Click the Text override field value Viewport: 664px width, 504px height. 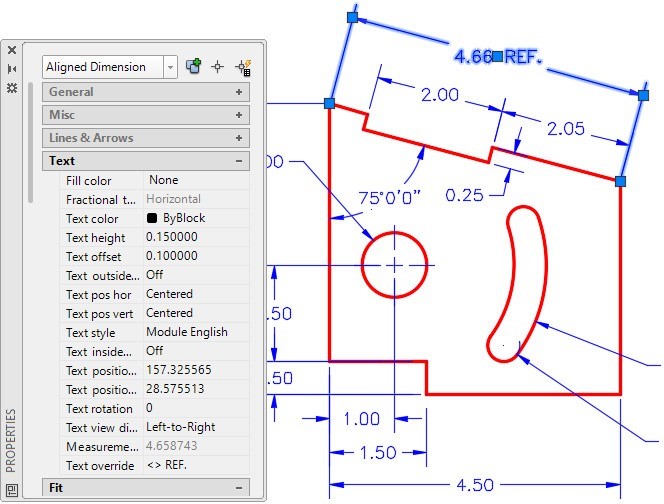(x=195, y=466)
